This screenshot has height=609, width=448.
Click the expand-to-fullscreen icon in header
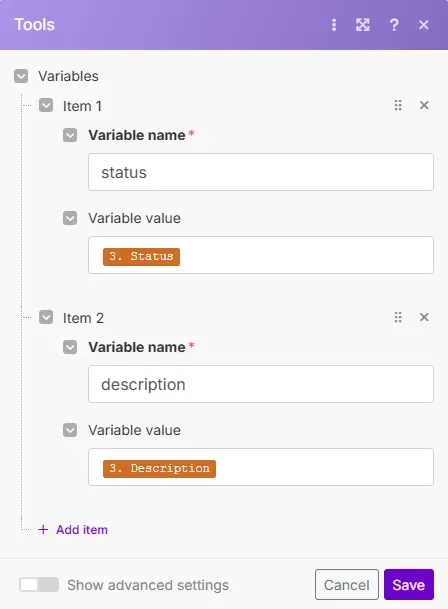[x=363, y=25]
